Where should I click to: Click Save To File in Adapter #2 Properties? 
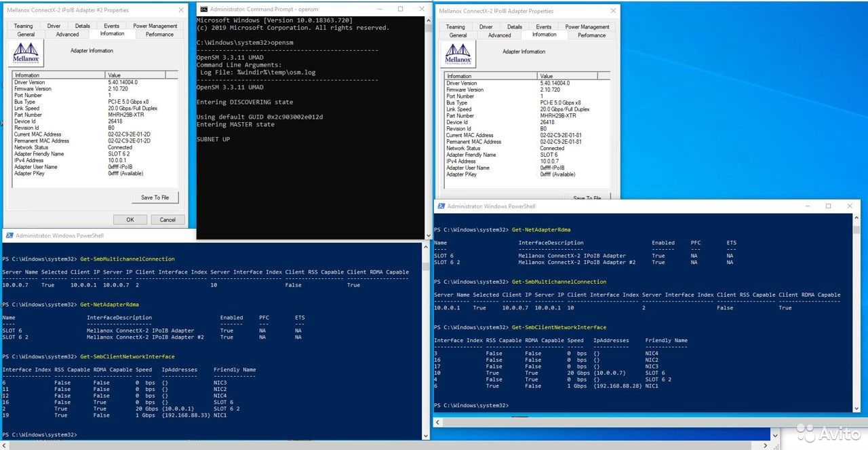pyautogui.click(x=155, y=198)
